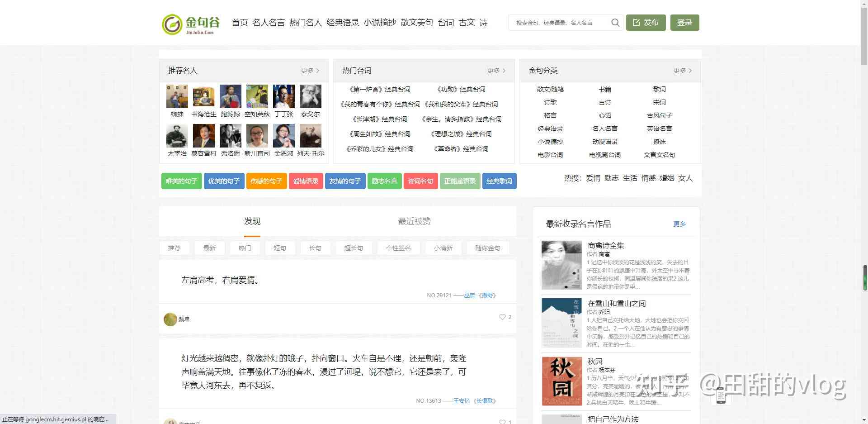868x424 pixels.
Task: Open 更多 in 最新收录名言作品
Action: pyautogui.click(x=679, y=224)
